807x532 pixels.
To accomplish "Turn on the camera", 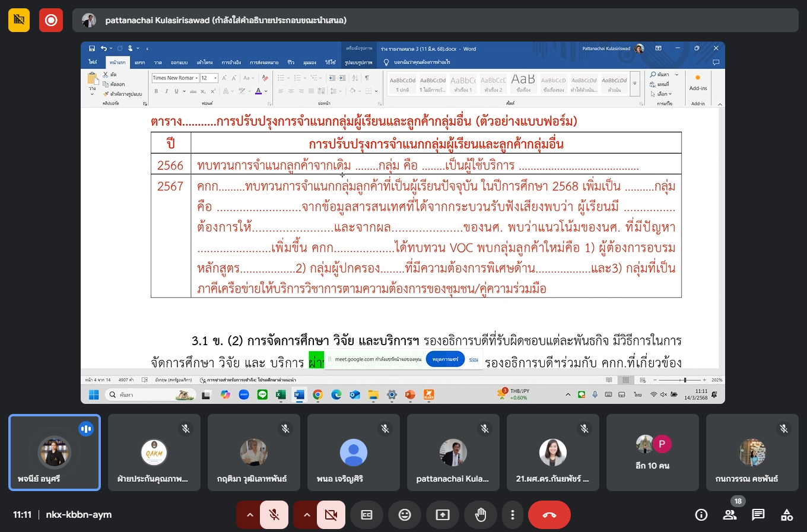I will [331, 515].
